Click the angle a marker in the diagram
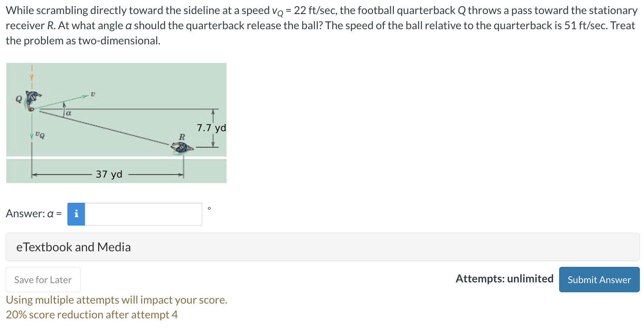Image resolution: width=644 pixels, height=329 pixels. [69, 113]
